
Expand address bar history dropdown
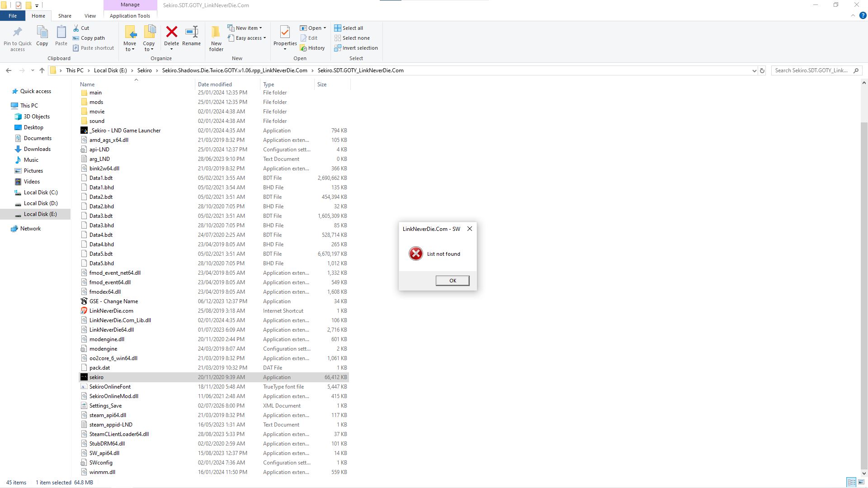pos(754,70)
